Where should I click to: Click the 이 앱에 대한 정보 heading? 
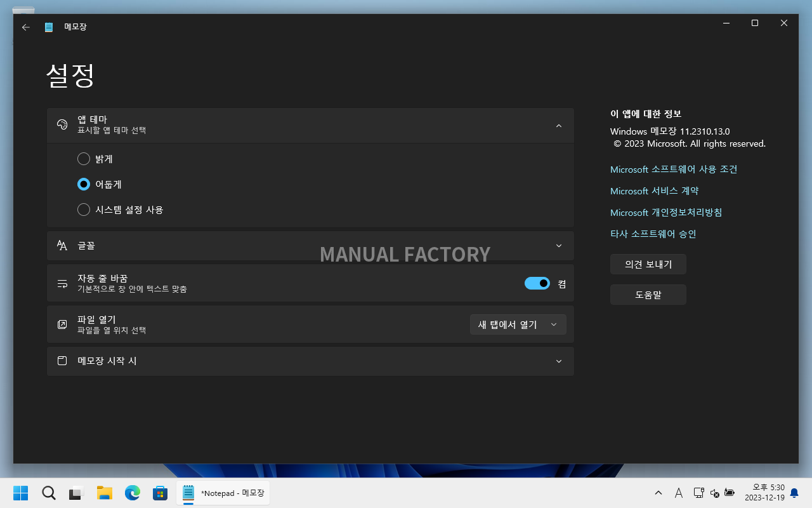[646, 114]
